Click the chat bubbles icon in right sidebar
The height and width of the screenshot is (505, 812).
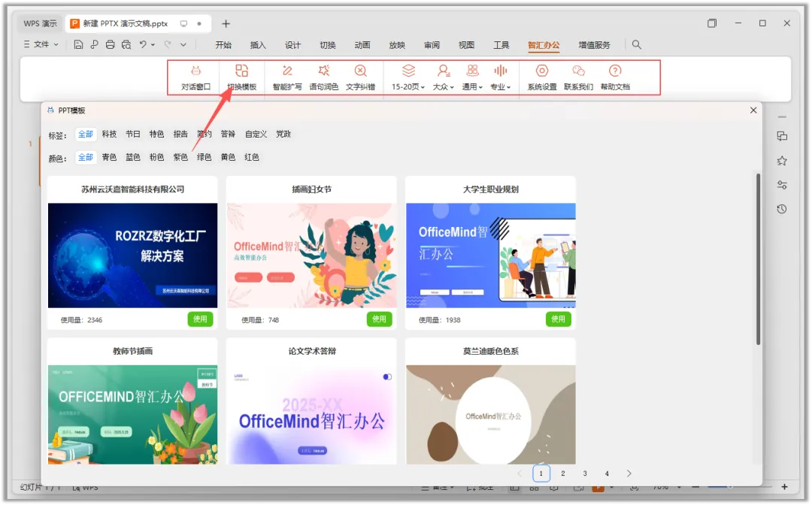782,137
